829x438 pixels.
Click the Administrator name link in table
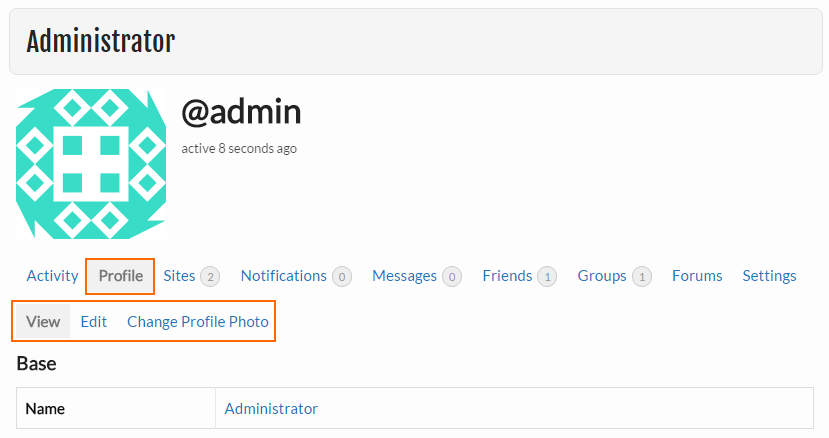(x=271, y=408)
